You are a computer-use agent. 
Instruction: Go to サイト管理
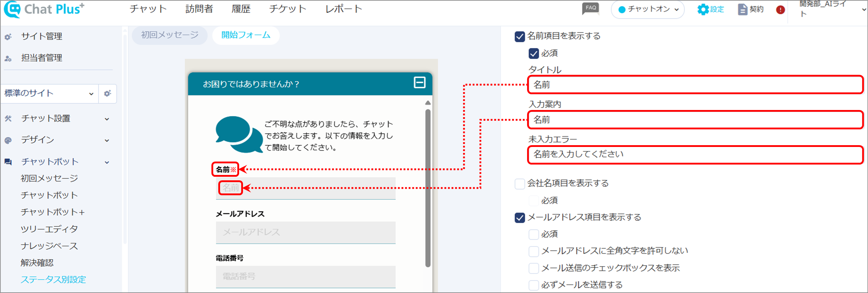click(41, 36)
